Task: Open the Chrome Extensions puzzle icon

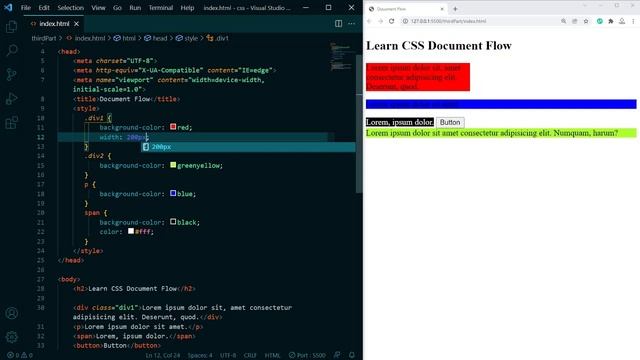Action: point(611,21)
